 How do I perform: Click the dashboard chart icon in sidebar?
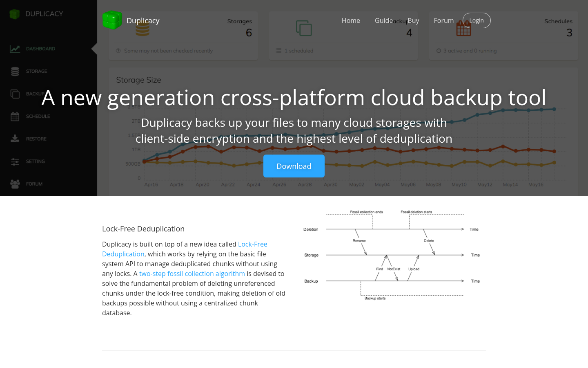tap(15, 49)
